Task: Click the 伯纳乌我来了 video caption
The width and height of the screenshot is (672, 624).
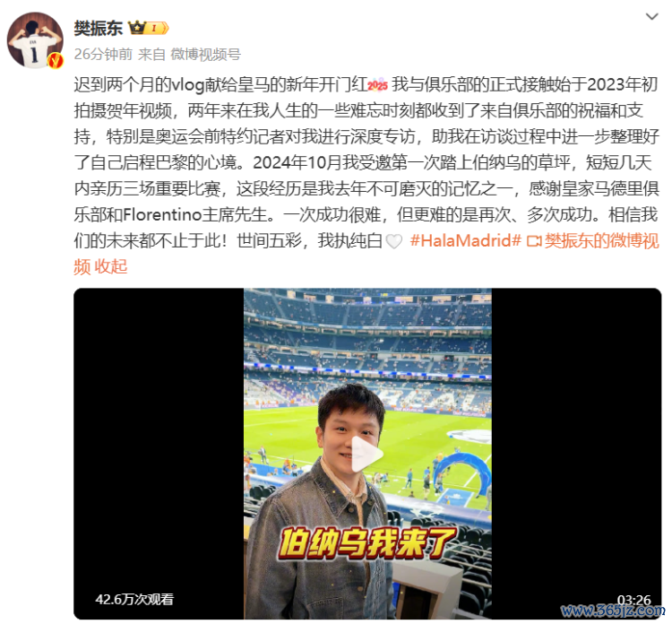Action: pos(367,543)
